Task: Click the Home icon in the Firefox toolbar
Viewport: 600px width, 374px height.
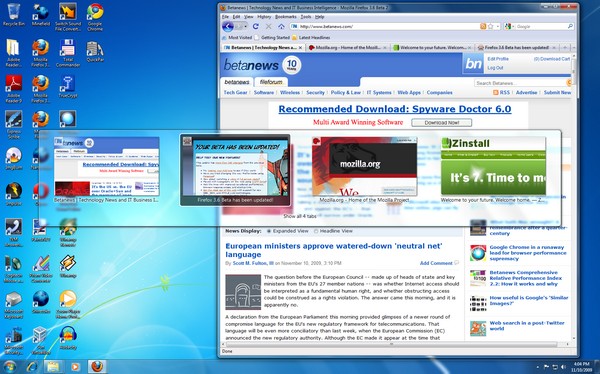Action: point(281,26)
